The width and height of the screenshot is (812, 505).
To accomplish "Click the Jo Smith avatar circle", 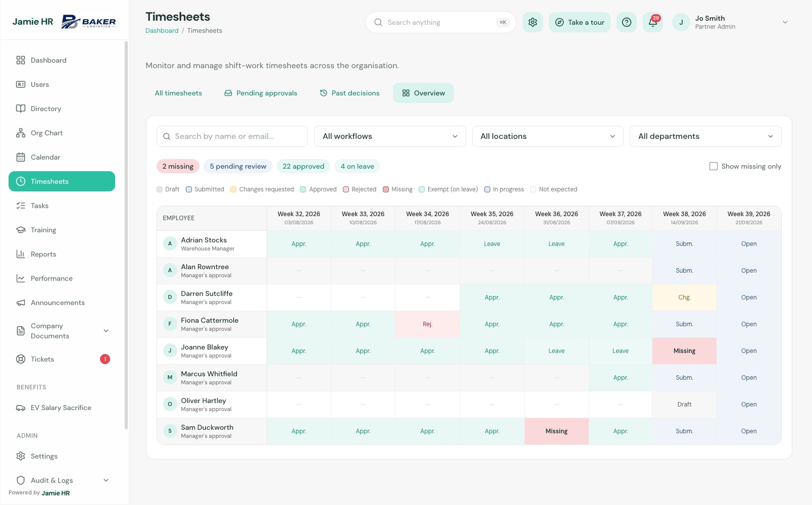I will [x=681, y=22].
